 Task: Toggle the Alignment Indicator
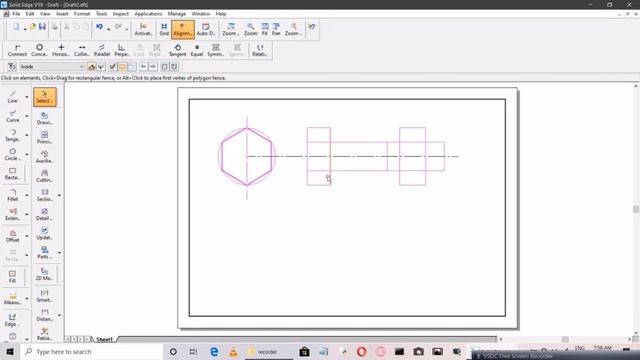point(182,29)
